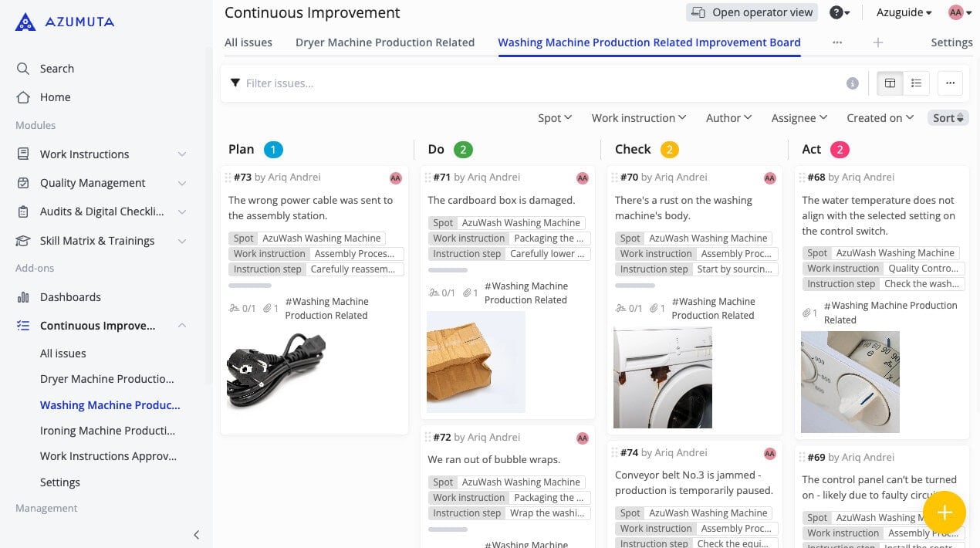980x548 pixels.
Task: Click the filter info icon
Action: coord(852,83)
